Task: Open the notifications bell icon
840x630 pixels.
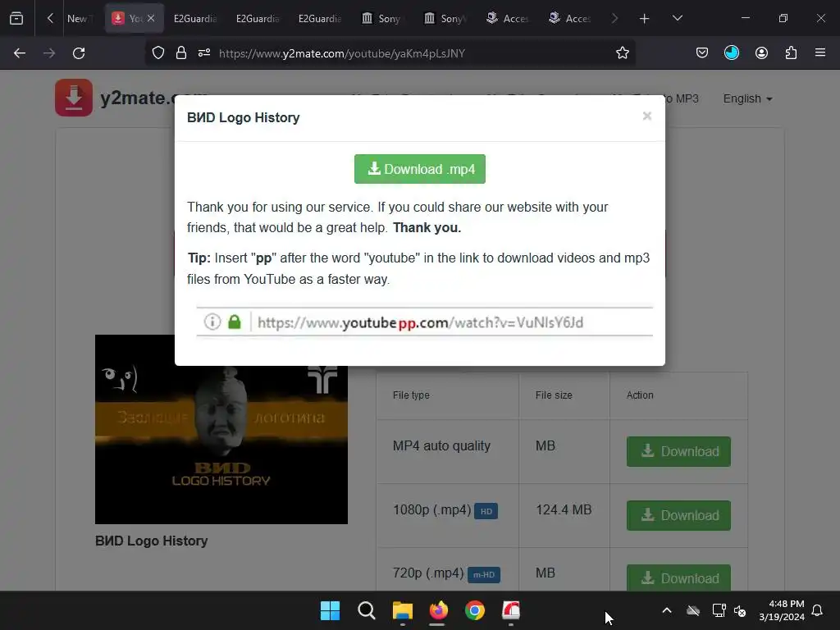Action: (x=817, y=610)
